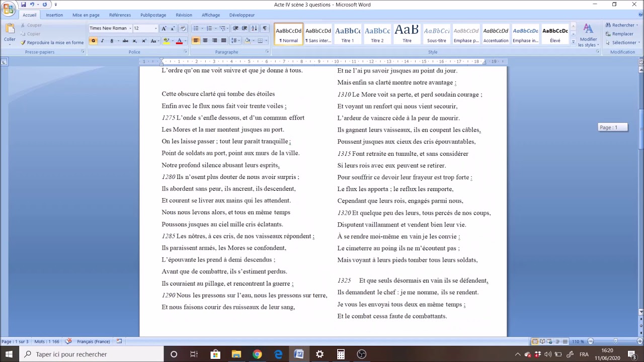Image resolution: width=644 pixels, height=362 pixels.
Task: Open Change Case (Aa) menu
Action: [x=154, y=41]
